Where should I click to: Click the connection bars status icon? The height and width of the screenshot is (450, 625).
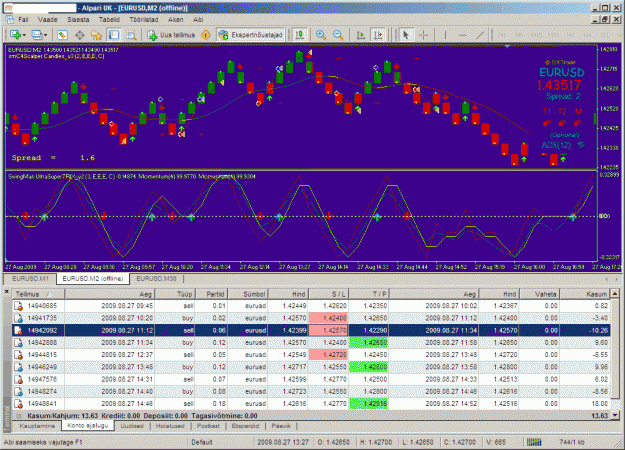click(x=534, y=442)
